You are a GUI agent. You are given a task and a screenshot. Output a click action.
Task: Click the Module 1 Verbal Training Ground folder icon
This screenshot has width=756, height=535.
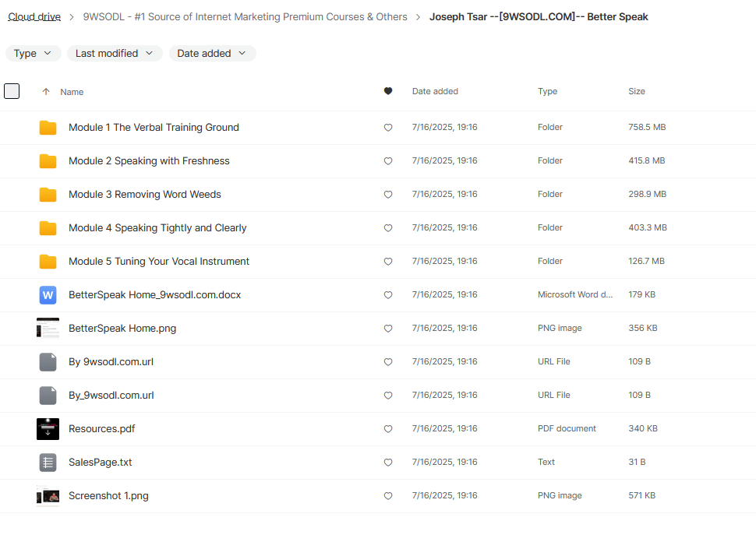[x=48, y=128]
